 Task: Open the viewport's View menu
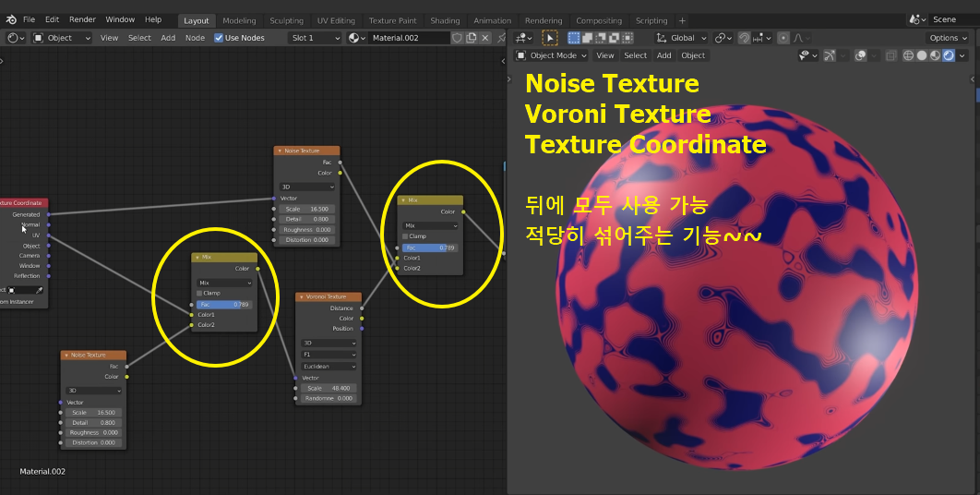pyautogui.click(x=605, y=55)
